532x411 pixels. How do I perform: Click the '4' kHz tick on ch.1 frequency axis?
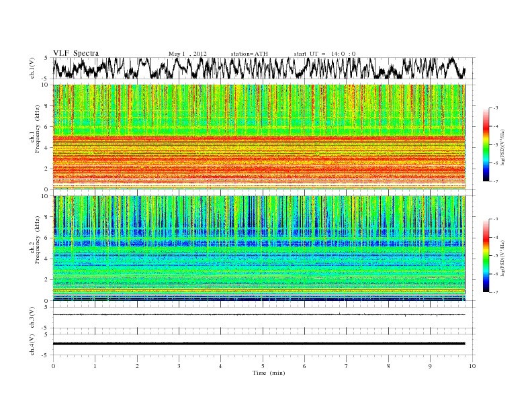tap(47, 148)
